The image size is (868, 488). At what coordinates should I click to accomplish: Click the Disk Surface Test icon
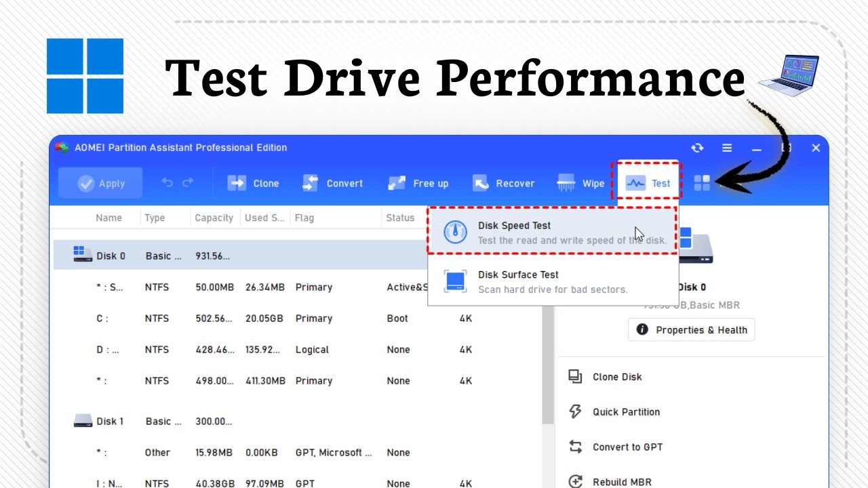pos(455,281)
